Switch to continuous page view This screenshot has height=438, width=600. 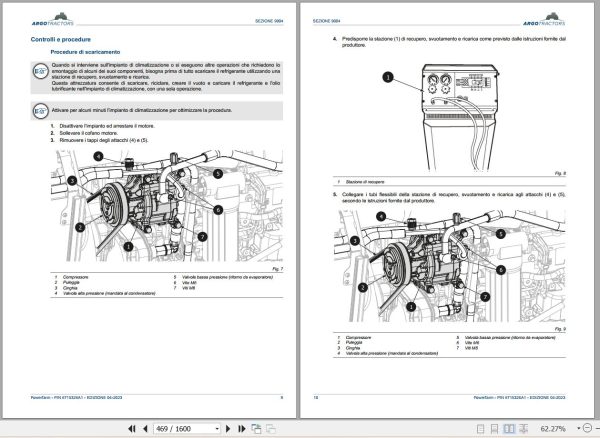click(x=494, y=429)
